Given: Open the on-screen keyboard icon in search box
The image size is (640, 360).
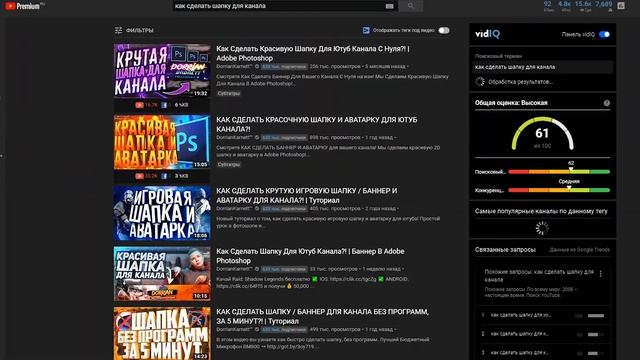Looking at the screenshot, I should click(389, 6).
